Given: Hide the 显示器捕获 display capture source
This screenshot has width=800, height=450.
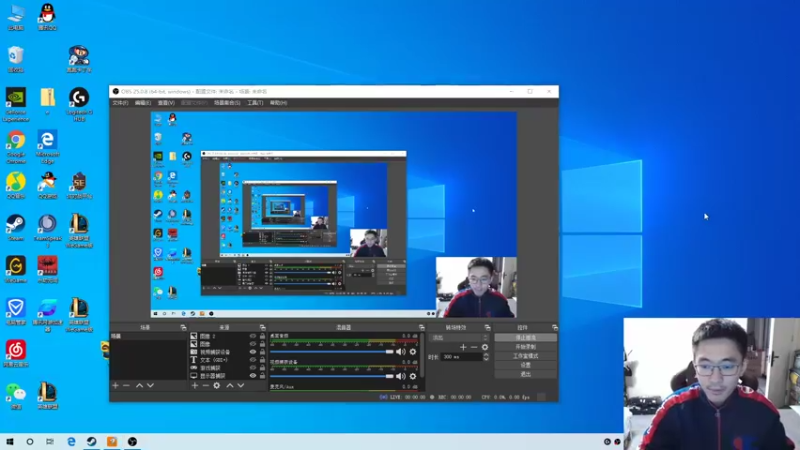Looking at the screenshot, I should (253, 376).
